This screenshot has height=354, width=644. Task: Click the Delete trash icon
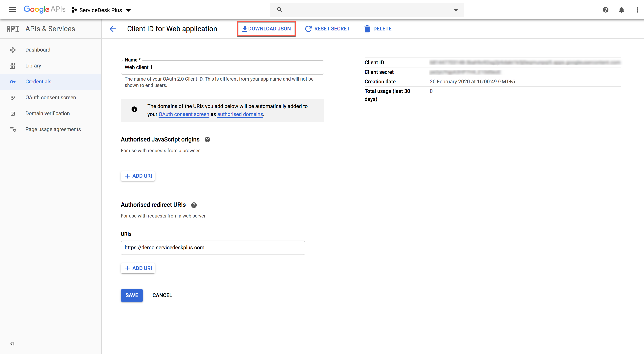(367, 28)
